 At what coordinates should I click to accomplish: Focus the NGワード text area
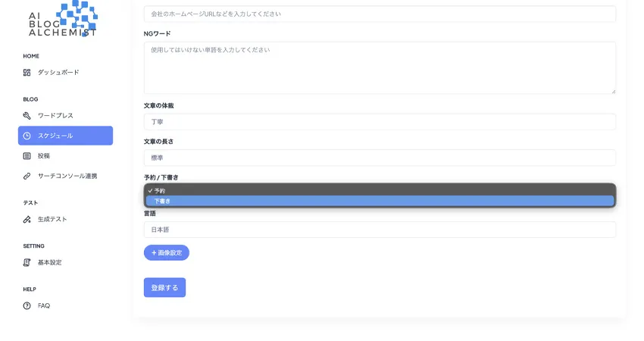[x=379, y=68]
